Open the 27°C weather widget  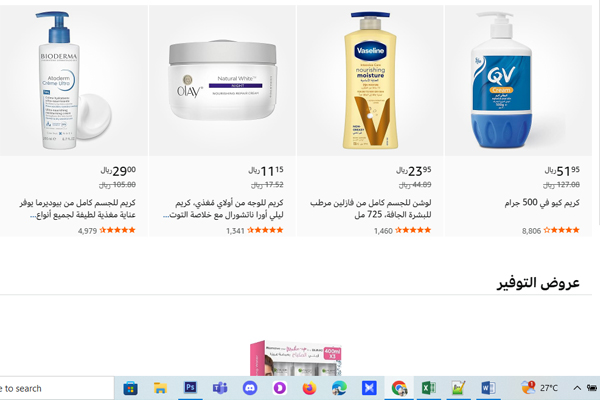tap(540, 388)
